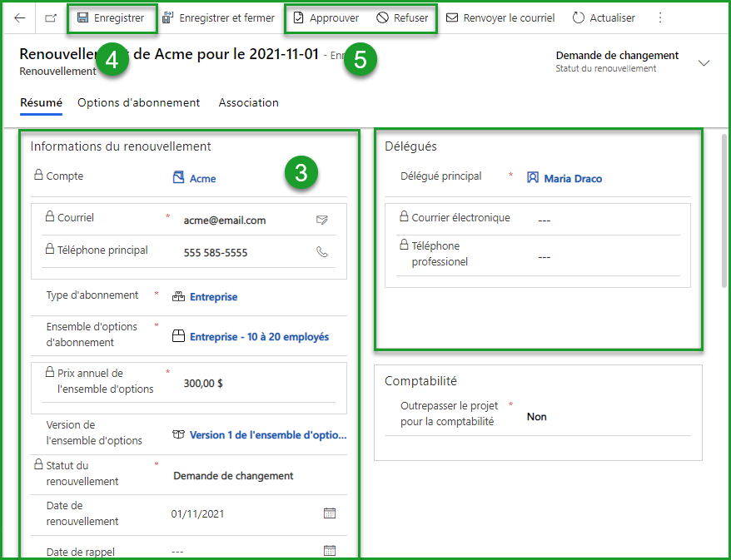This screenshot has width=731, height=560.
Task: Click the Actualiser refresh icon
Action: [577, 17]
